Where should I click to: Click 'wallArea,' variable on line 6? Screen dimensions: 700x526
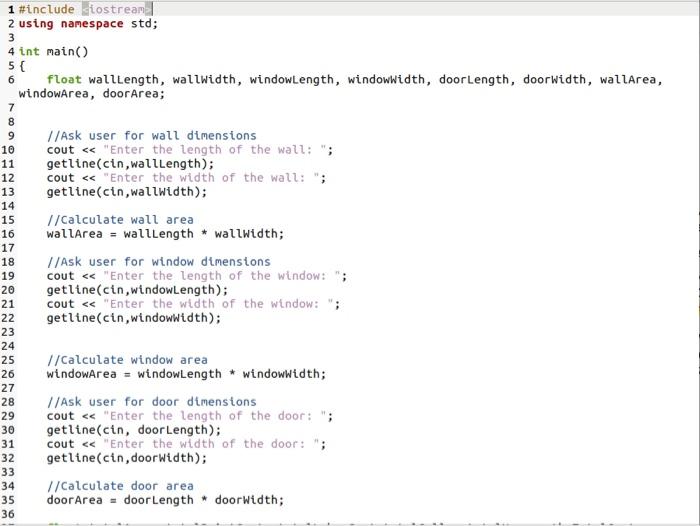click(631, 79)
